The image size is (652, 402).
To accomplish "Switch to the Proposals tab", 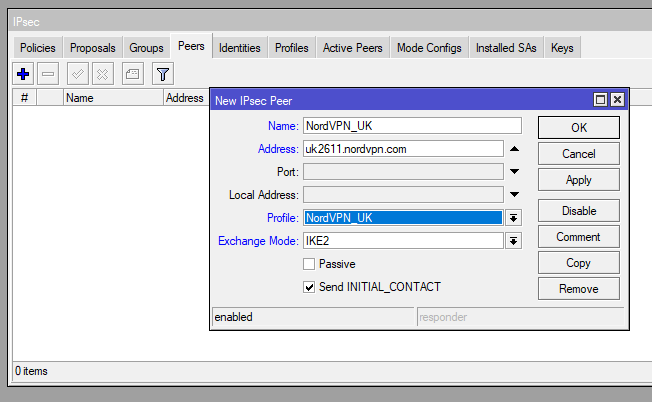I will pyautogui.click(x=93, y=48).
